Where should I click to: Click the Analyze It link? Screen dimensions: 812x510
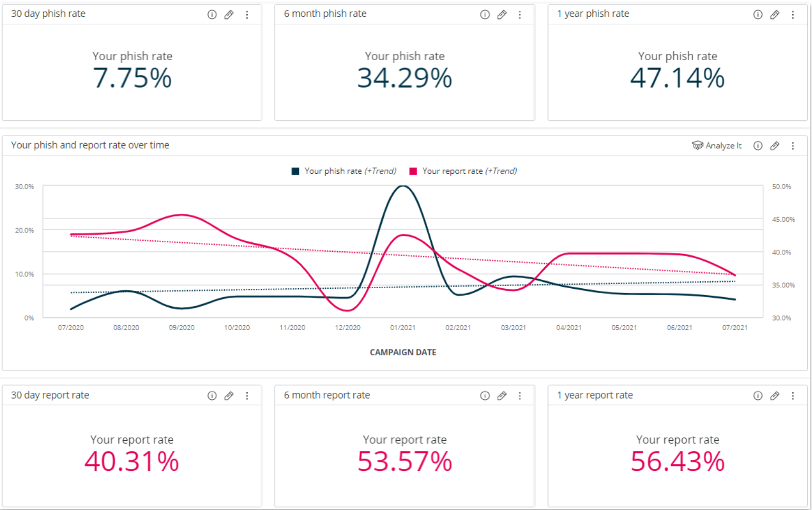(724, 146)
